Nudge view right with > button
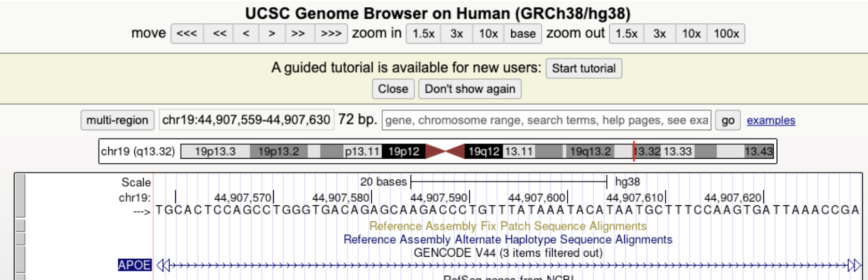The height and width of the screenshot is (280, 868). (272, 34)
